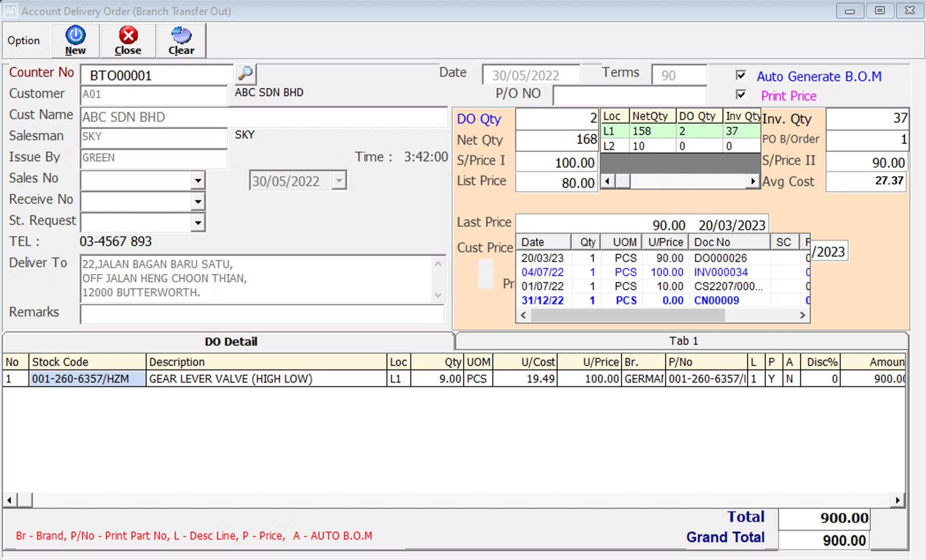926x560 pixels.
Task: Click DO Detail grid left scroll arrow
Action: pyautogui.click(x=9, y=500)
